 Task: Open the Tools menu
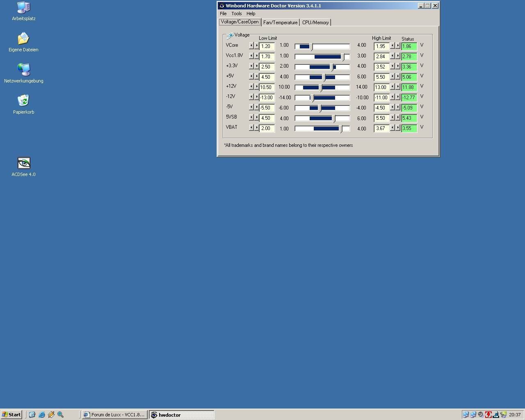coord(237,14)
